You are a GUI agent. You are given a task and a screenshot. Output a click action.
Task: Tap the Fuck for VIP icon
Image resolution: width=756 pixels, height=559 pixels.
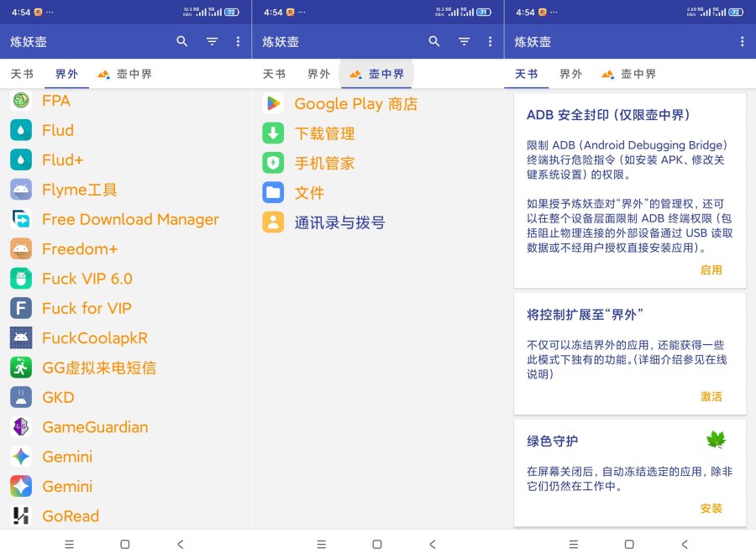click(x=21, y=308)
